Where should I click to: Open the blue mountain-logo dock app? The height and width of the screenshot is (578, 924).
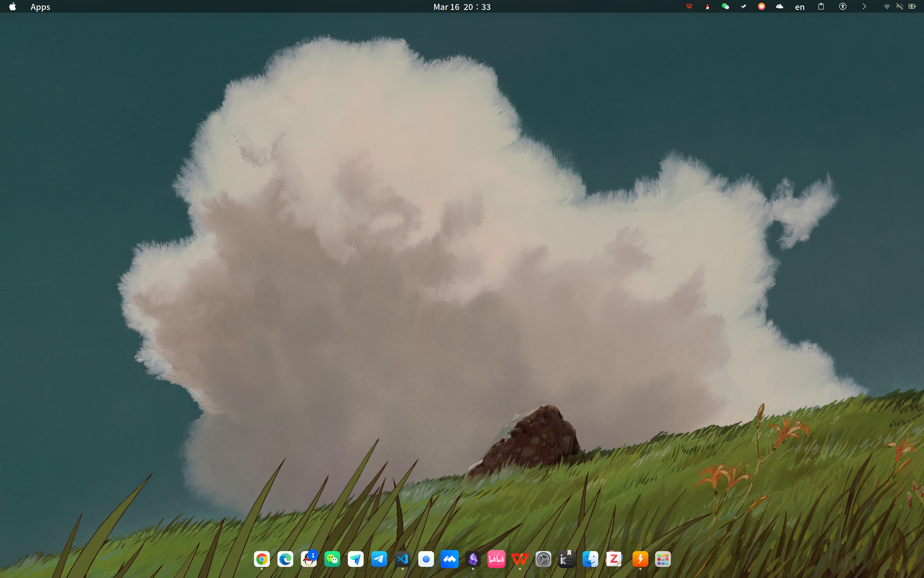point(449,559)
